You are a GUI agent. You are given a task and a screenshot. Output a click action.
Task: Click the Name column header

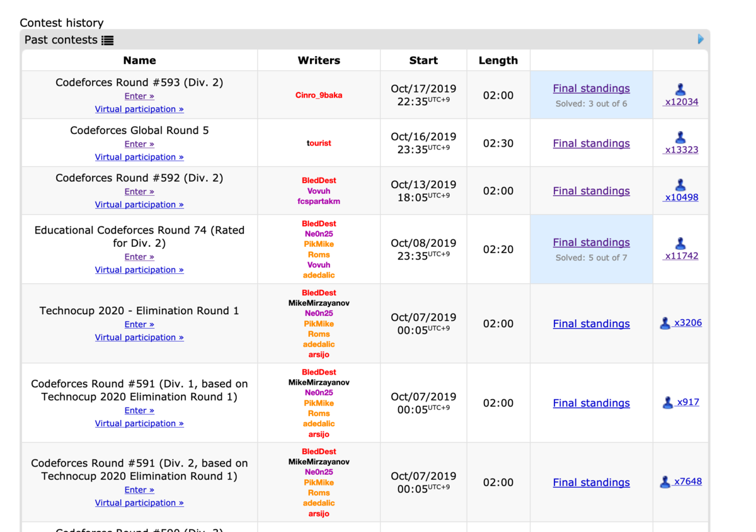click(139, 60)
